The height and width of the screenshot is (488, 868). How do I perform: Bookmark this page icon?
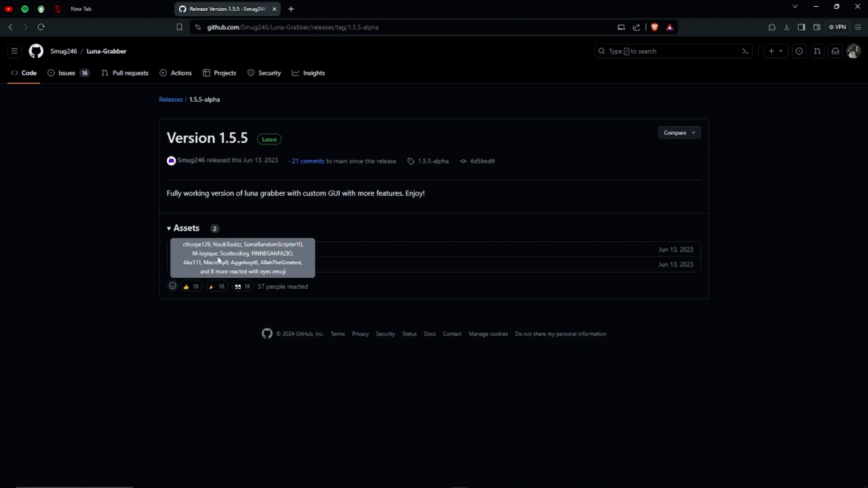pyautogui.click(x=179, y=27)
